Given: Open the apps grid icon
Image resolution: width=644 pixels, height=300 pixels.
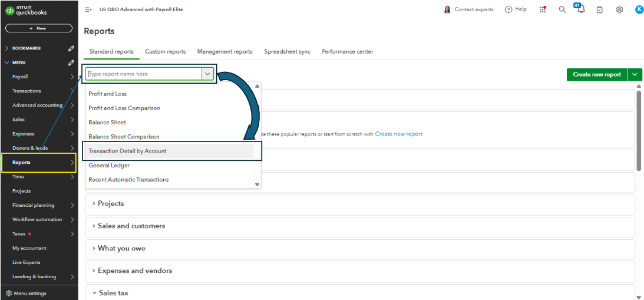Looking at the screenshot, I should [543, 9].
